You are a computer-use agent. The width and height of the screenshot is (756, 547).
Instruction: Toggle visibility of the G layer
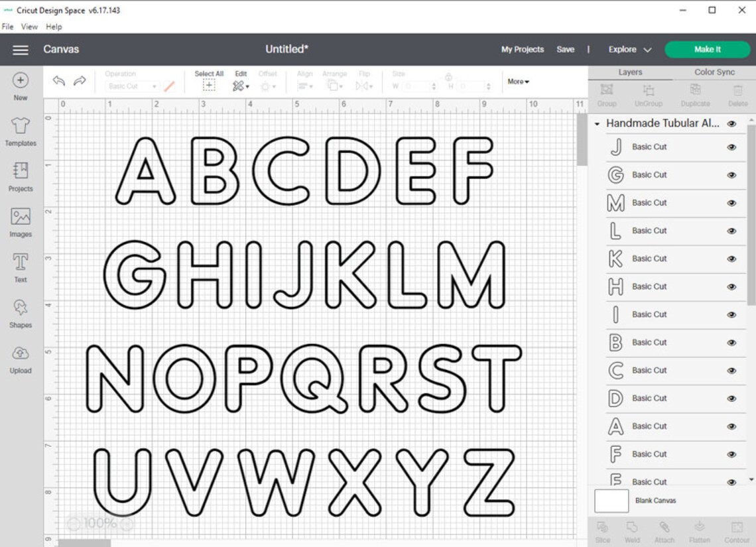click(x=731, y=174)
